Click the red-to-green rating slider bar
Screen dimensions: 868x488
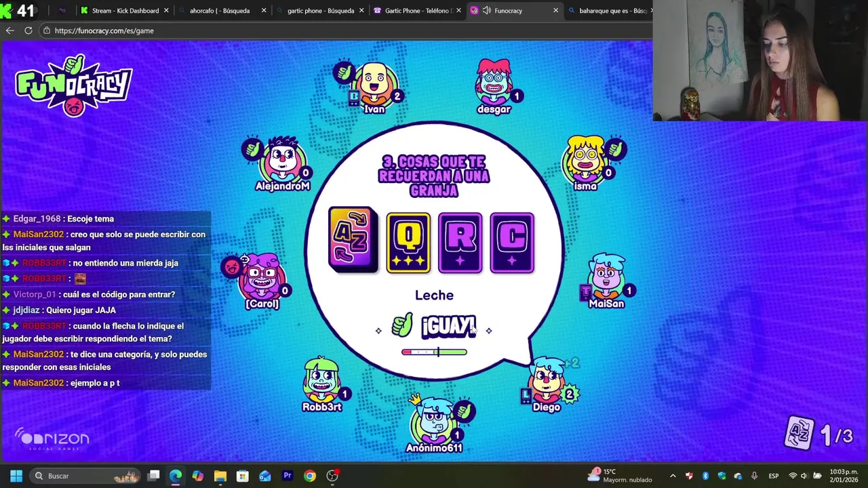[434, 352]
